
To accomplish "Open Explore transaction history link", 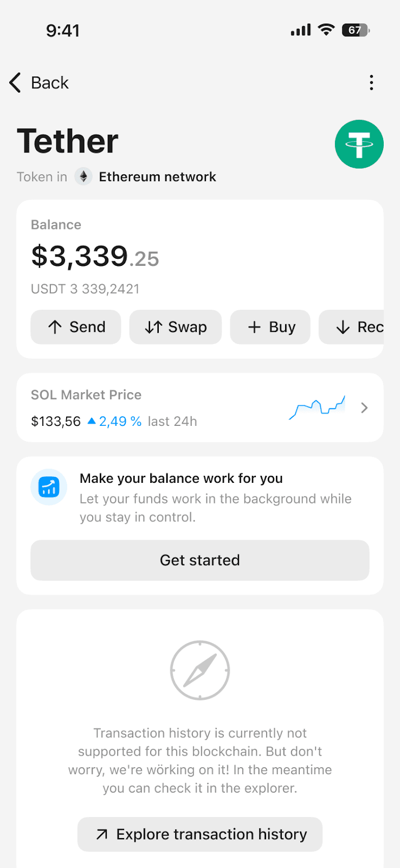I will click(200, 834).
